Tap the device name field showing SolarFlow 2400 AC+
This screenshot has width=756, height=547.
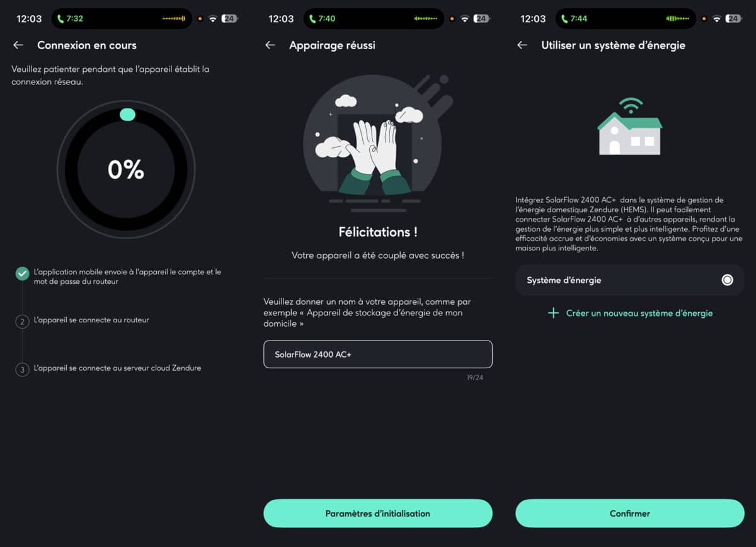(x=377, y=354)
